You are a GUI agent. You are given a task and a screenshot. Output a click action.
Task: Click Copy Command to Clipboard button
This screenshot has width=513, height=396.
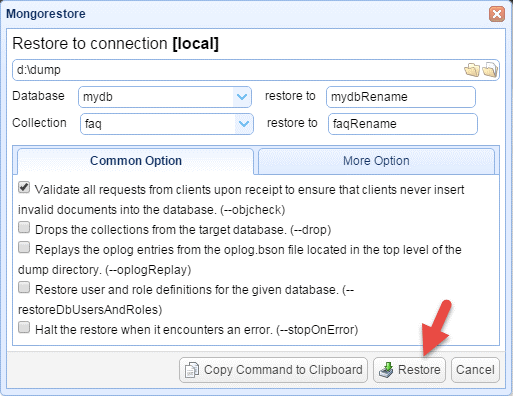273,370
